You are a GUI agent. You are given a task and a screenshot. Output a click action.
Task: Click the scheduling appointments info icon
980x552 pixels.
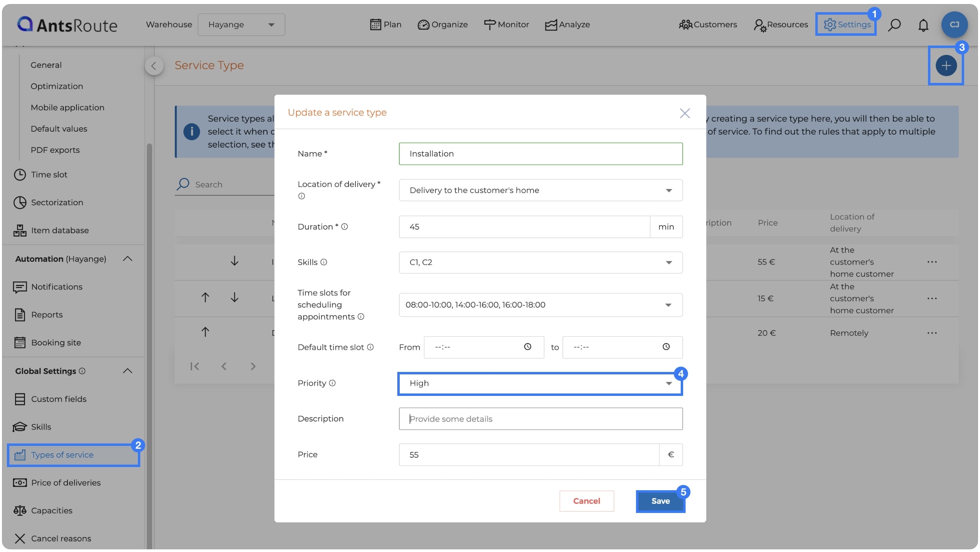pyautogui.click(x=361, y=317)
